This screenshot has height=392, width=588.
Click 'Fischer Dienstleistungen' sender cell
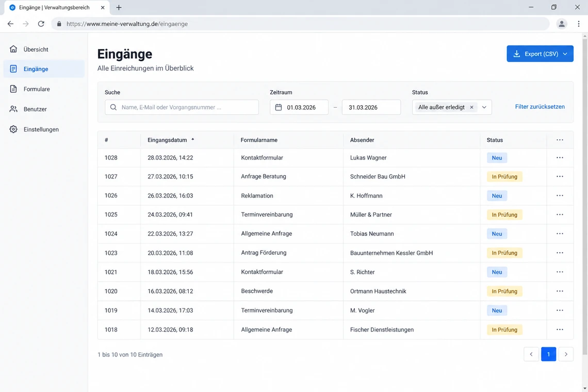382,330
